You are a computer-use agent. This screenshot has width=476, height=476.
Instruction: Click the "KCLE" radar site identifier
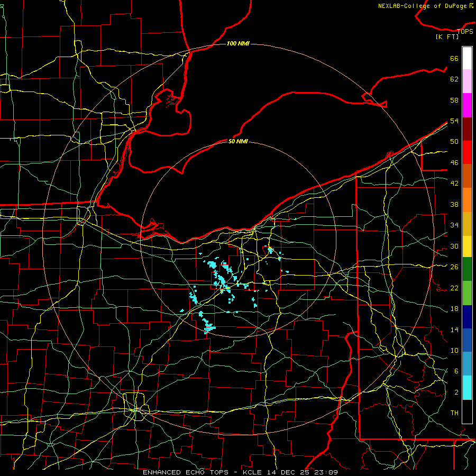(x=252, y=472)
